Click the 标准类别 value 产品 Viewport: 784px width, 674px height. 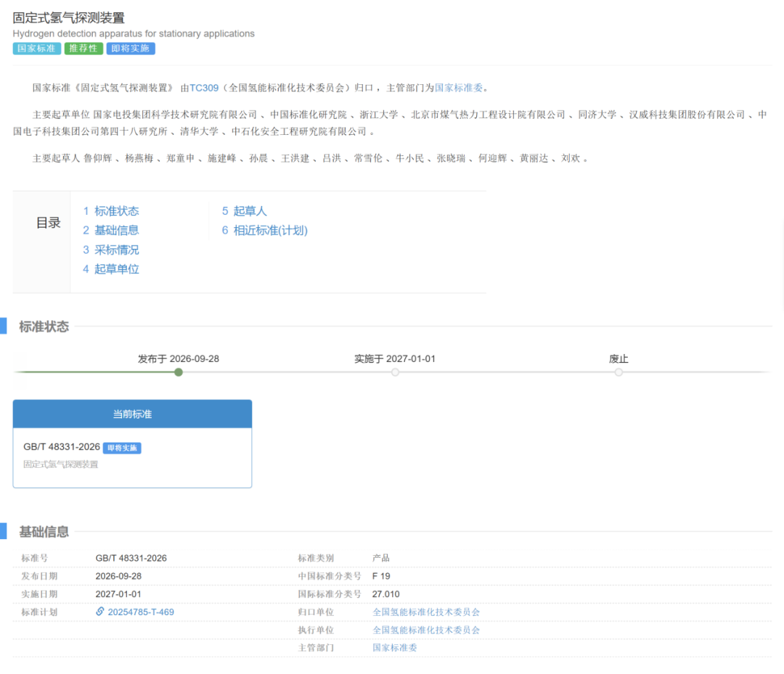(x=381, y=558)
